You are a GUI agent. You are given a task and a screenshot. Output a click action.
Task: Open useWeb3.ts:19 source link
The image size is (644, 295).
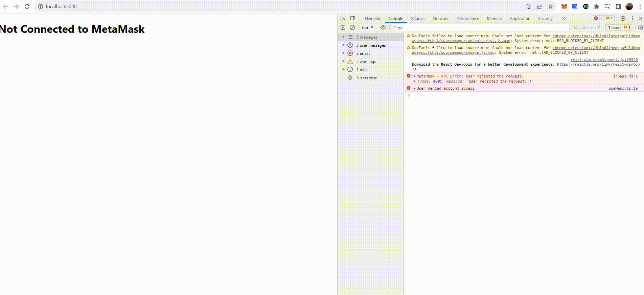[623, 88]
